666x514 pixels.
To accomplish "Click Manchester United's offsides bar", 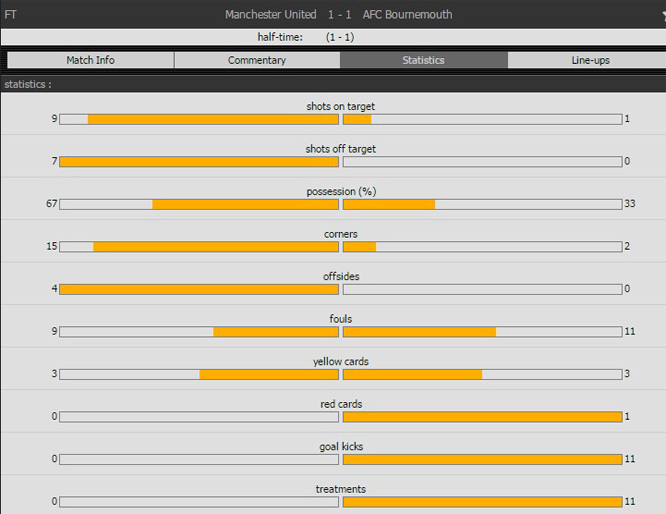I will click(199, 289).
